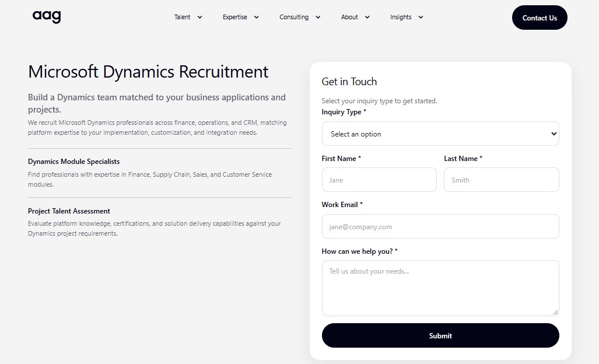Screen dimensions: 599x364
Task: Click the 'Microsoft Dynamics Recruitment' heading
Action: [x=148, y=72]
